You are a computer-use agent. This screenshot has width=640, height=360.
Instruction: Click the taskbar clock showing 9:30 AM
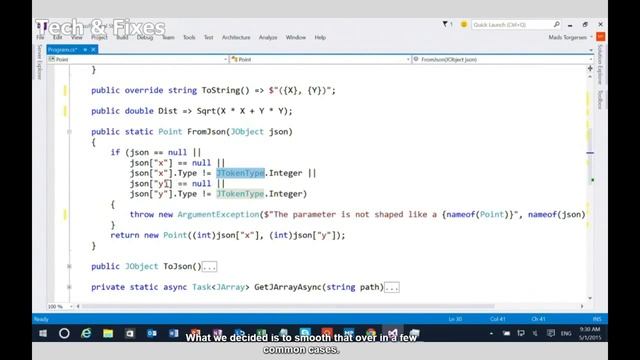(x=590, y=333)
